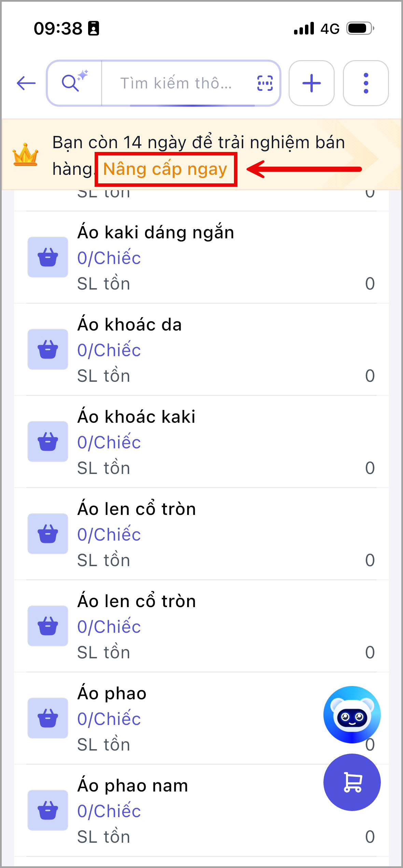The height and width of the screenshot is (868, 403).
Task: Tap the barcode scanner icon
Action: tap(265, 83)
